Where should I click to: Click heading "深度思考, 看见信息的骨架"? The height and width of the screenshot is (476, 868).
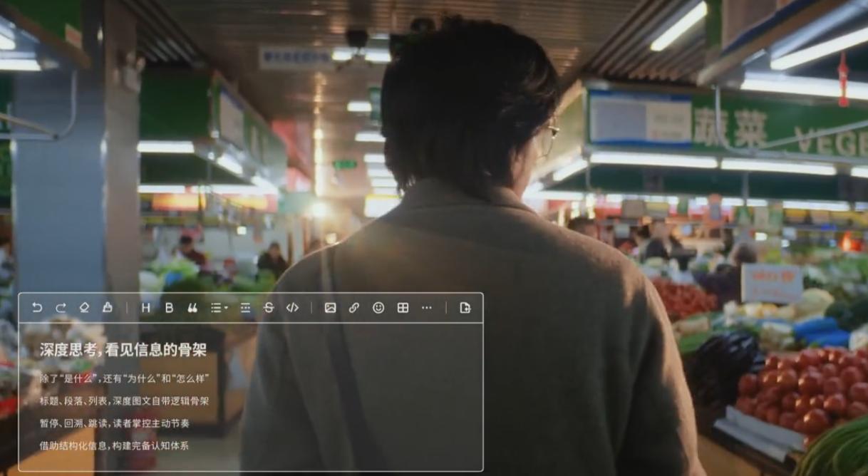[123, 350]
